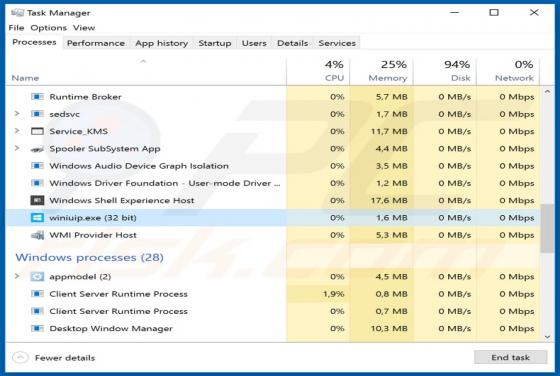Click the WMI Provider Host icon
This screenshot has width=560, height=376.
click(37, 235)
